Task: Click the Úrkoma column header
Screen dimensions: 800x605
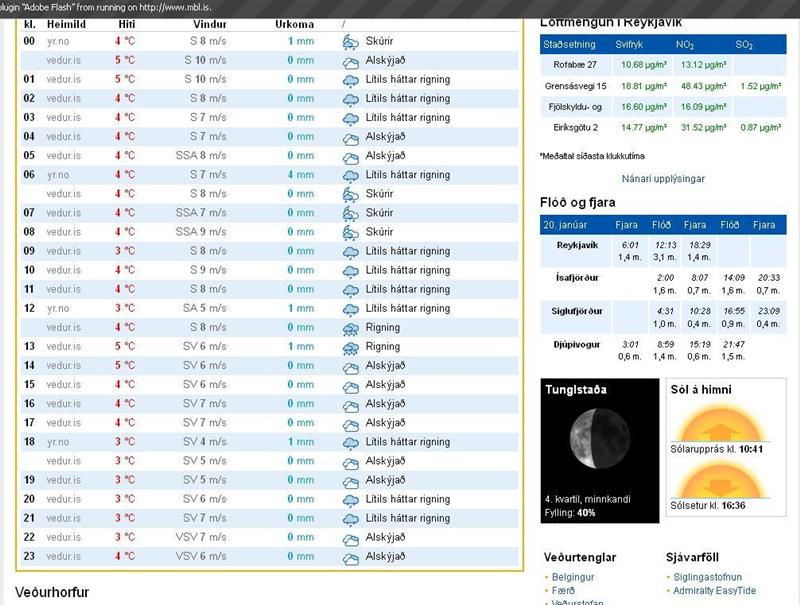Action: coord(294,24)
